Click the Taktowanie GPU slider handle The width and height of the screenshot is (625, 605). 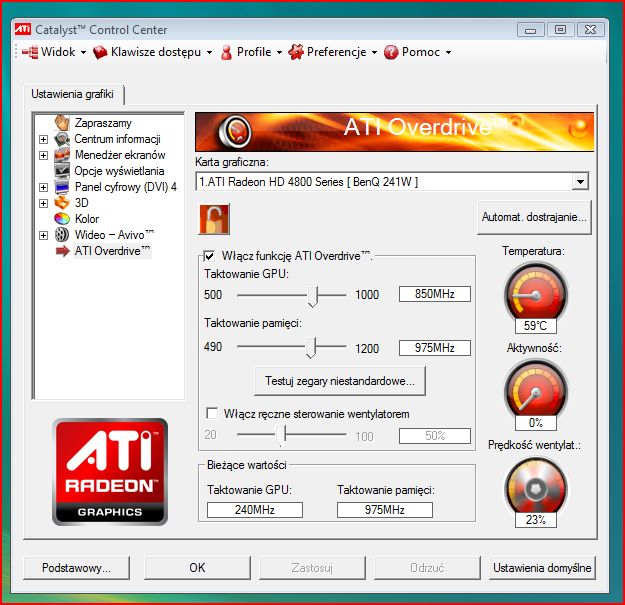pos(312,296)
